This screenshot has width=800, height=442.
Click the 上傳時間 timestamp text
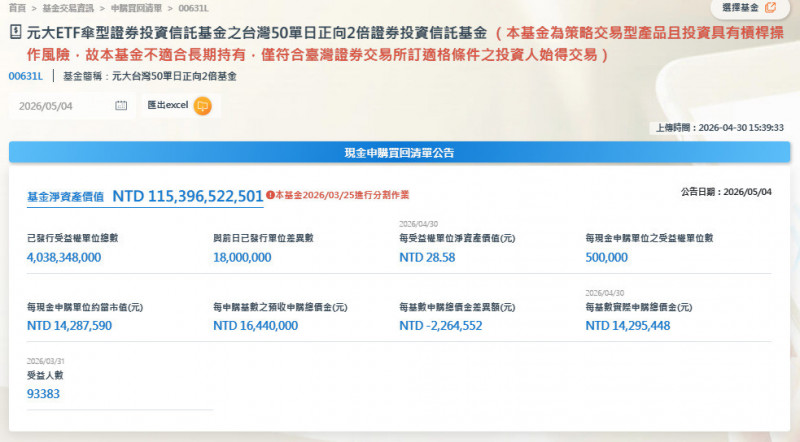[x=719, y=128]
